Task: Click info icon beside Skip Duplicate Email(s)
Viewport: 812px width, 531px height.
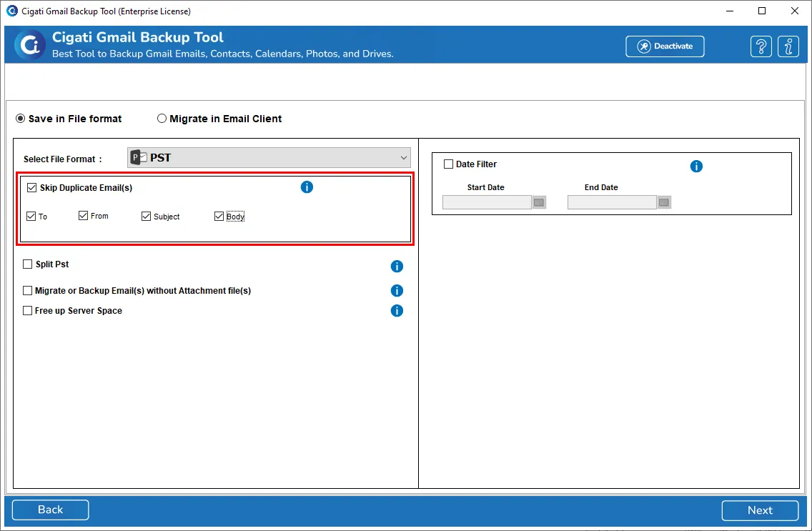Action: click(x=307, y=187)
